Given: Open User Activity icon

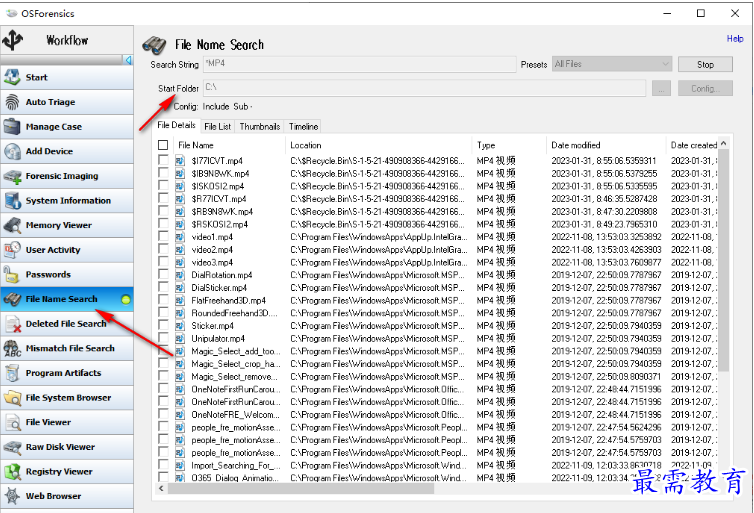Looking at the screenshot, I should click(12, 250).
